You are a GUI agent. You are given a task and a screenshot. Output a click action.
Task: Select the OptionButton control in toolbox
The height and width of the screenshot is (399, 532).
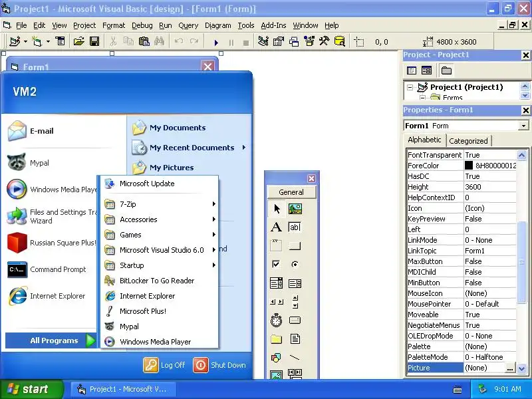point(295,264)
